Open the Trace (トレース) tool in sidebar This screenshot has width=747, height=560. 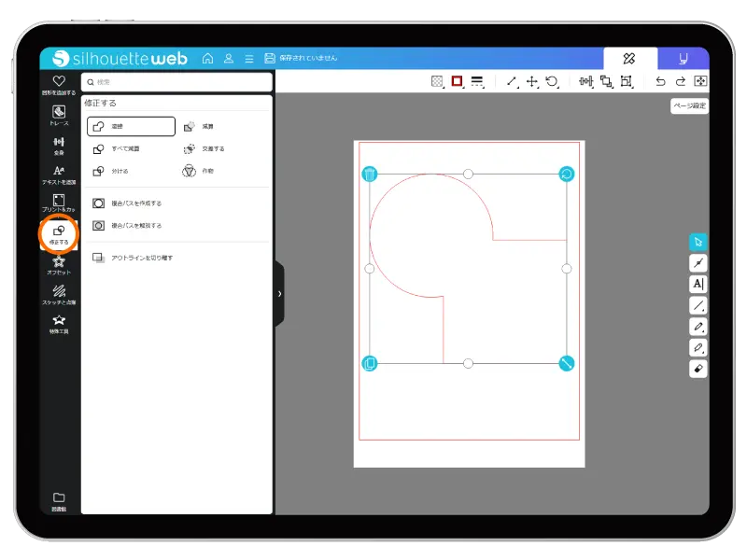pos(59,115)
